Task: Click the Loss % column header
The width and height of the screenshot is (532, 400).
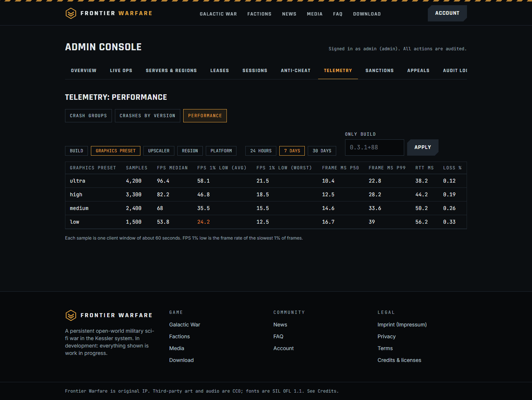Action: point(453,168)
